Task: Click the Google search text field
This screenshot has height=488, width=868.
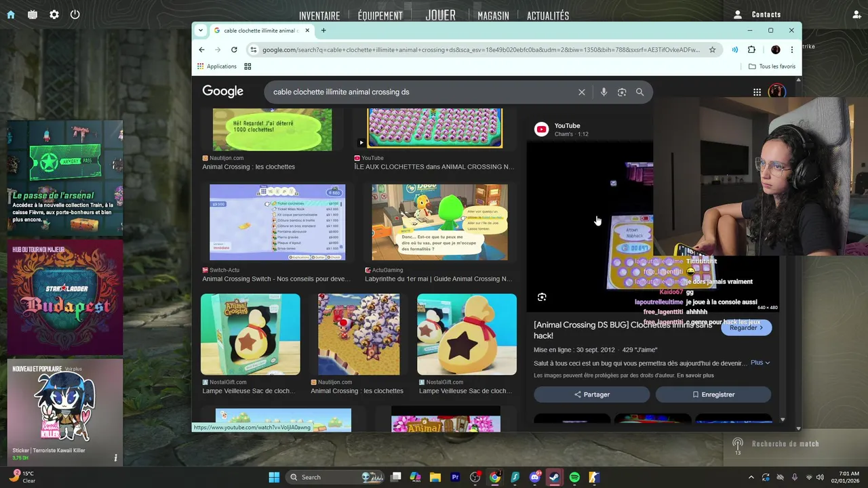Action: (x=420, y=92)
